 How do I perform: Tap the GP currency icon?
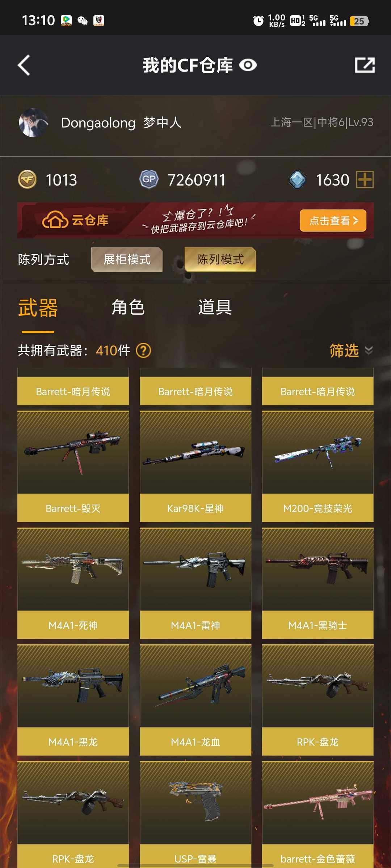[x=149, y=179]
